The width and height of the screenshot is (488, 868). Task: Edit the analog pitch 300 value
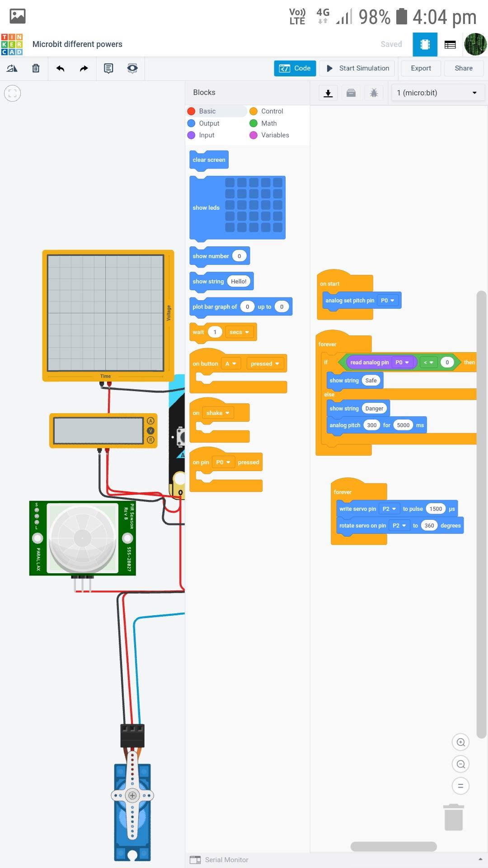click(x=372, y=425)
